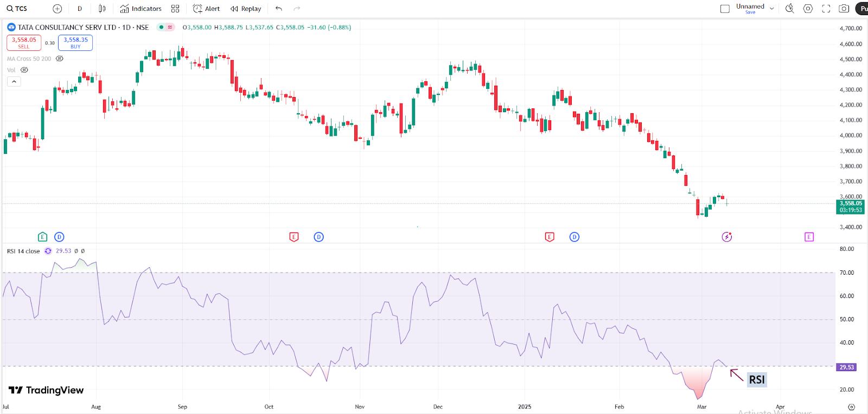Click the pink data-mode indicator icon
Viewport: 868px width, 414px height.
click(x=170, y=27)
